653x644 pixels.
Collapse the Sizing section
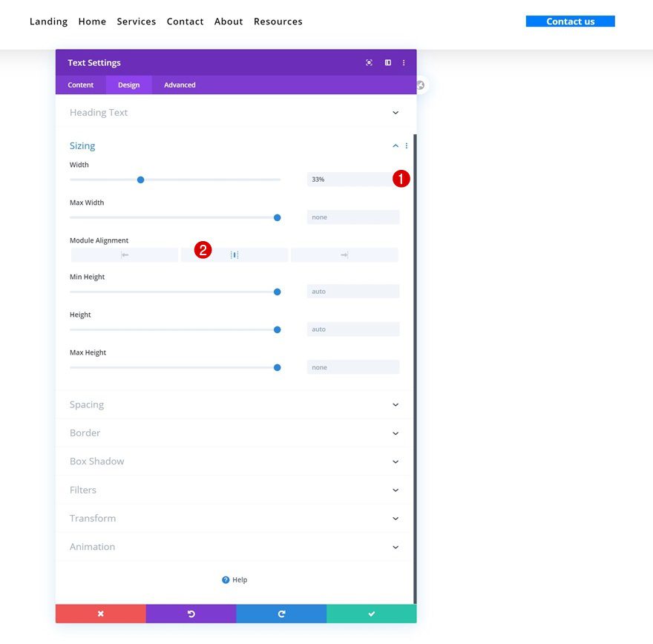395,145
